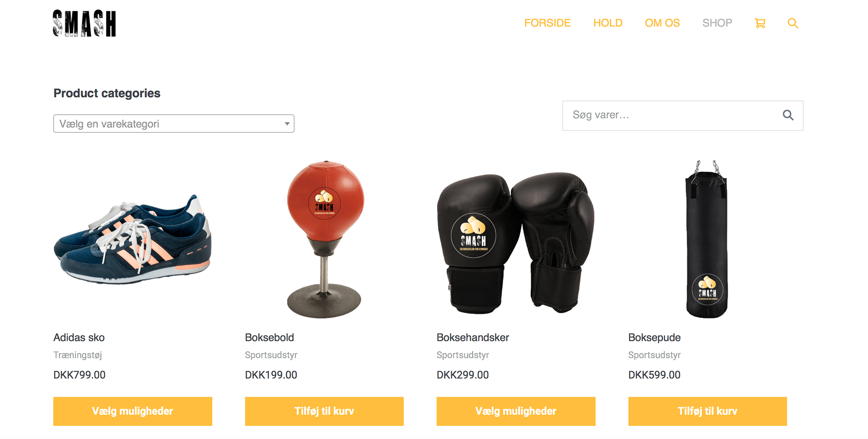Click Vælg muligheder for Boksehandsker
Image resolution: width=868 pixels, height=439 pixels.
tap(516, 411)
